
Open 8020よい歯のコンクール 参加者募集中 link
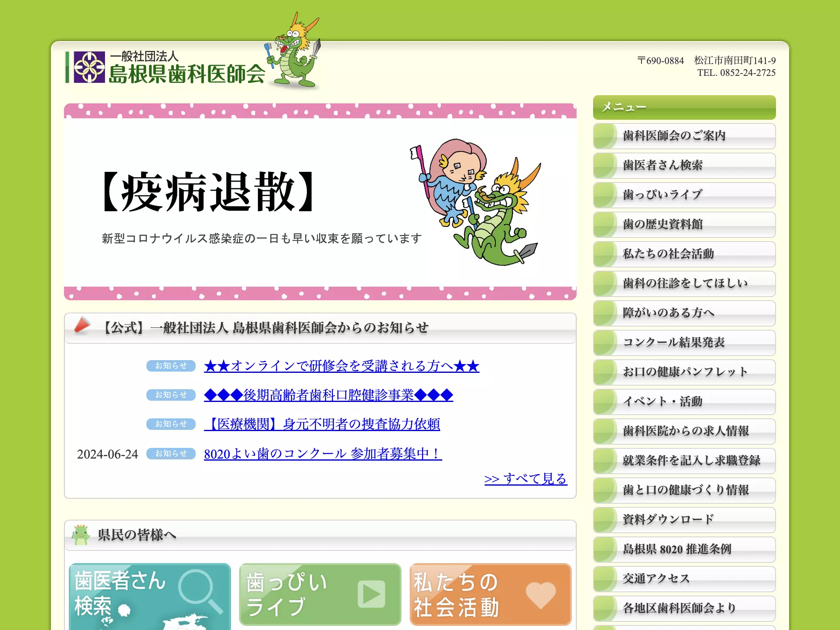coord(323,454)
